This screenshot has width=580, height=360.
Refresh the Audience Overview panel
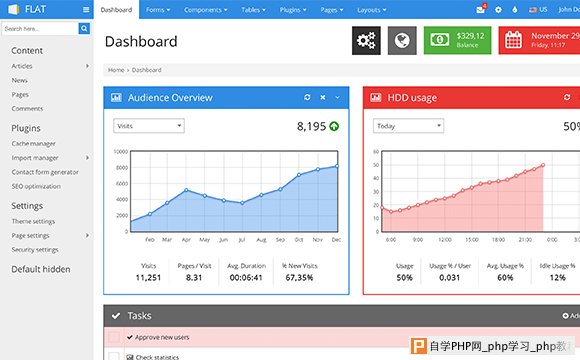pos(307,97)
